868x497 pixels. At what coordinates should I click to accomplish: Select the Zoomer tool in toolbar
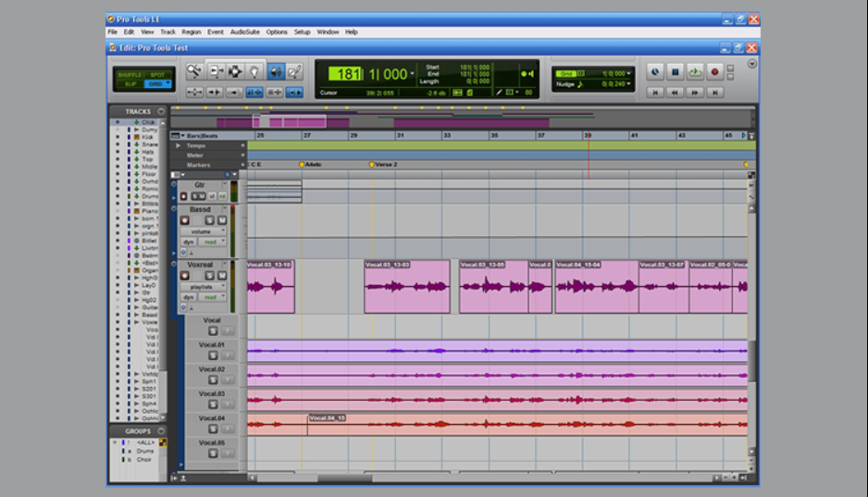(x=194, y=71)
